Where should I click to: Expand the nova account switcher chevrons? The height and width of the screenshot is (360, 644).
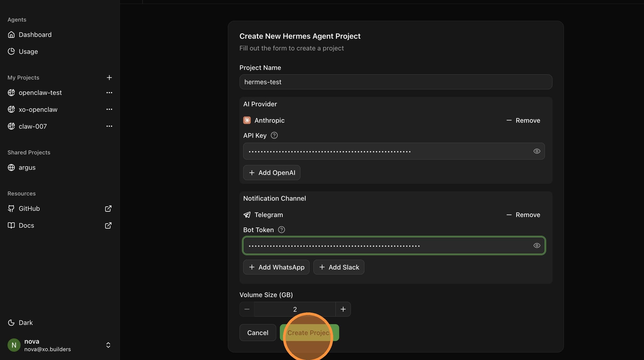pyautogui.click(x=108, y=345)
